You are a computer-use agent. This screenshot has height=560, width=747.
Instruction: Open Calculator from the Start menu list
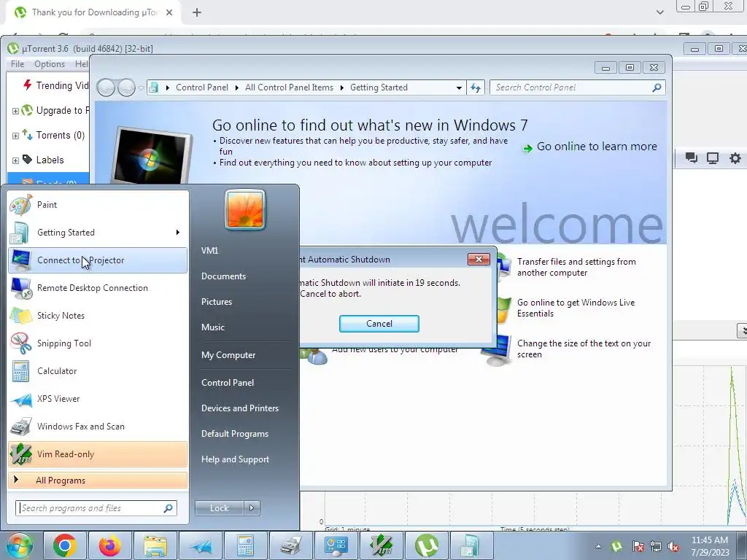click(98, 371)
